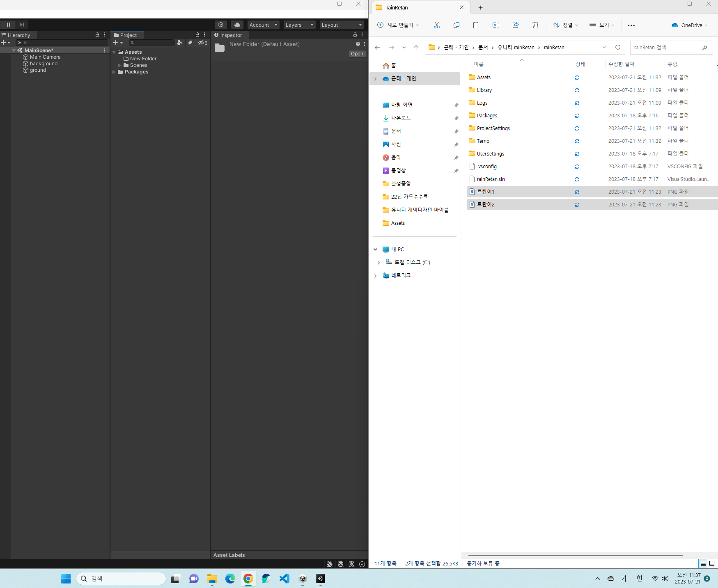Open the Inspector panel more options menu
Viewport: 718px width, 588px height.
click(362, 35)
